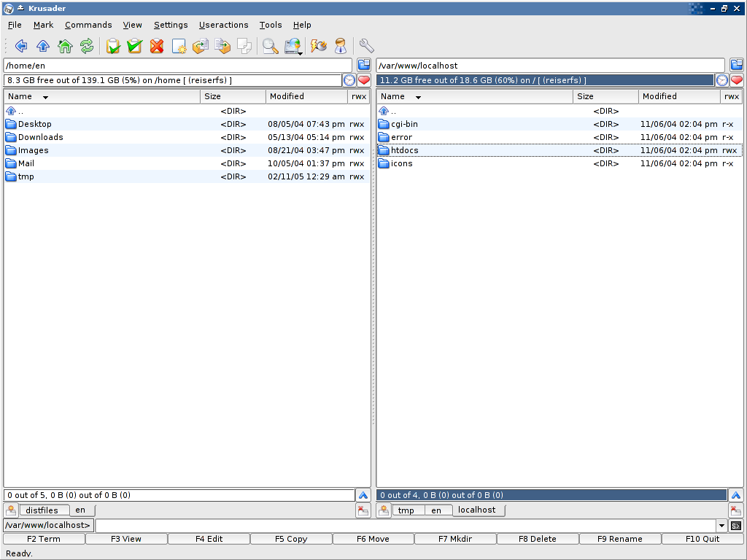Click the clipboard with green check icon

click(113, 46)
